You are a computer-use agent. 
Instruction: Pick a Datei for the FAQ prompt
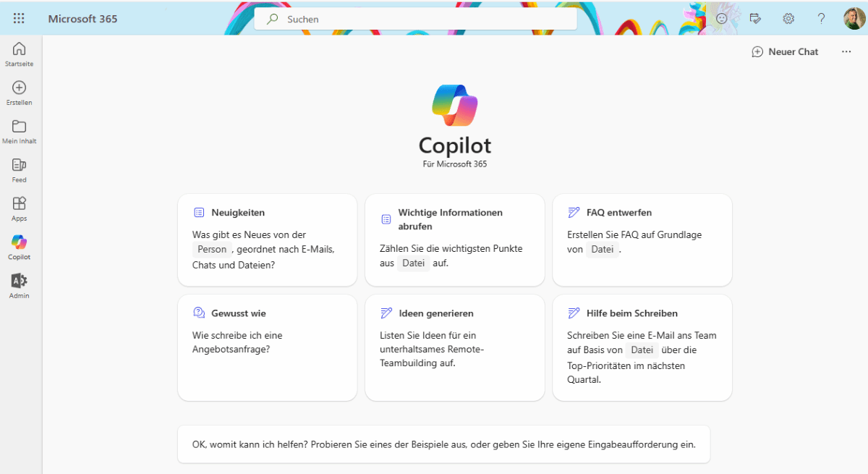pyautogui.click(x=603, y=249)
